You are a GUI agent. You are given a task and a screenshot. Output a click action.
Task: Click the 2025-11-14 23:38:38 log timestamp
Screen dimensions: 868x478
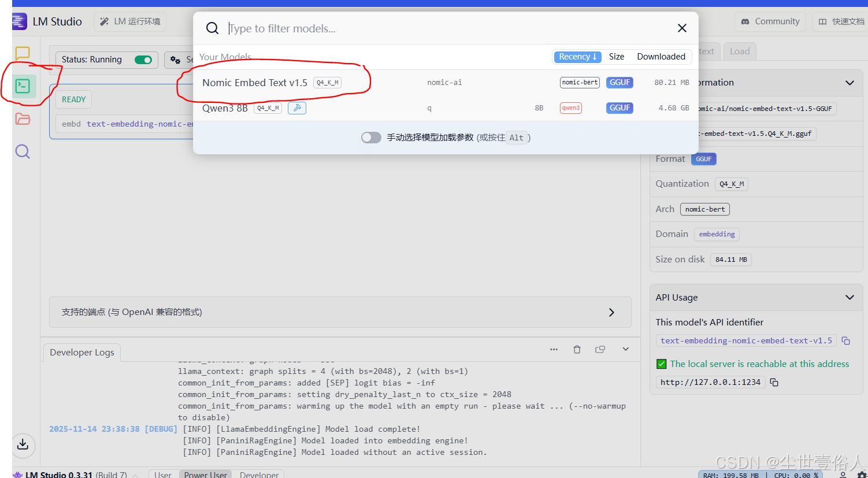click(x=94, y=429)
